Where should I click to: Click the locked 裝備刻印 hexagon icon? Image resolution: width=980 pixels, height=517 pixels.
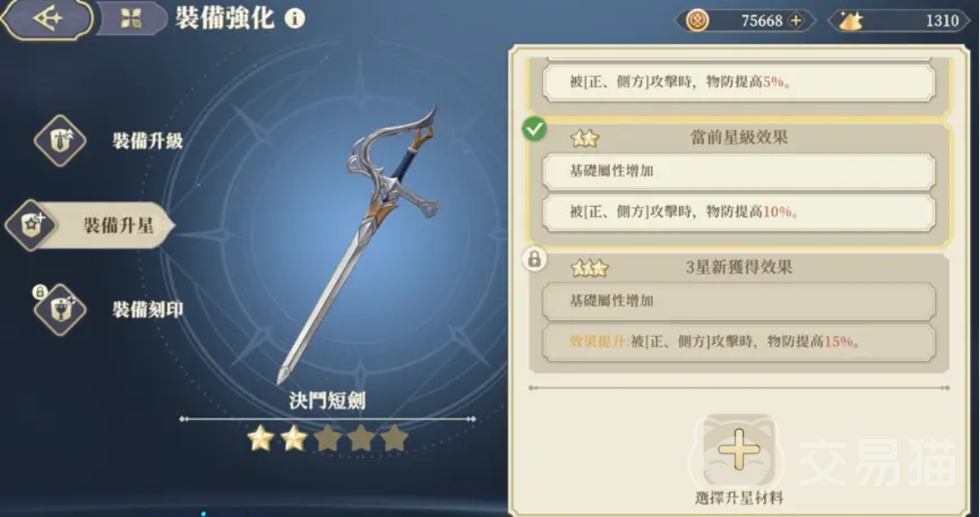pyautogui.click(x=60, y=309)
